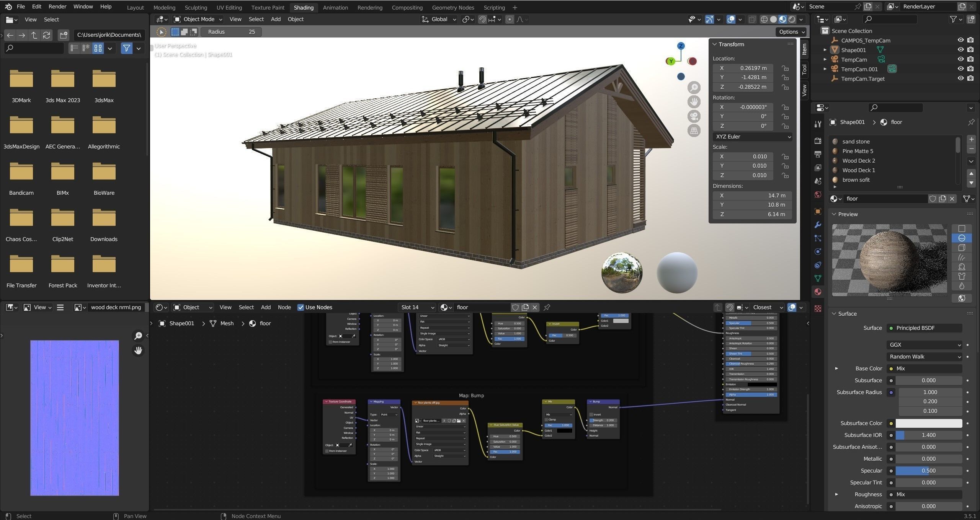Open Object Mode dropdown
Viewport: 980px width, 520px height.
click(x=198, y=19)
